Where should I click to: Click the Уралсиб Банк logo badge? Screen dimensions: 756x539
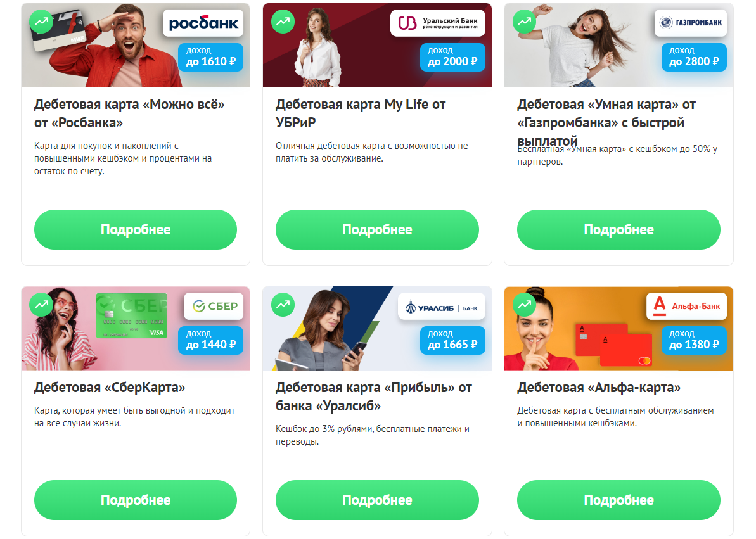click(442, 306)
